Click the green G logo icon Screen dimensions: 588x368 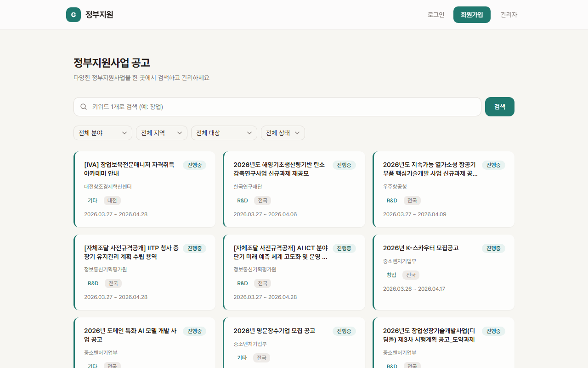(73, 15)
